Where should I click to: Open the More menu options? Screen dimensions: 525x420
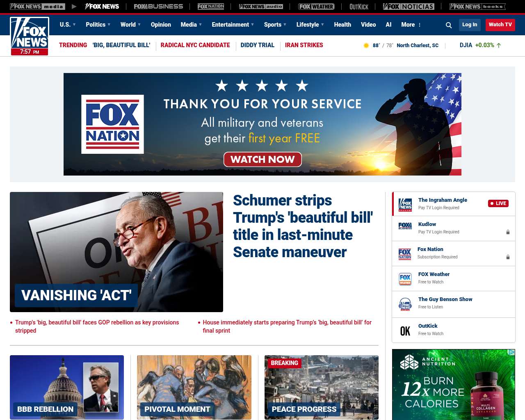[411, 25]
